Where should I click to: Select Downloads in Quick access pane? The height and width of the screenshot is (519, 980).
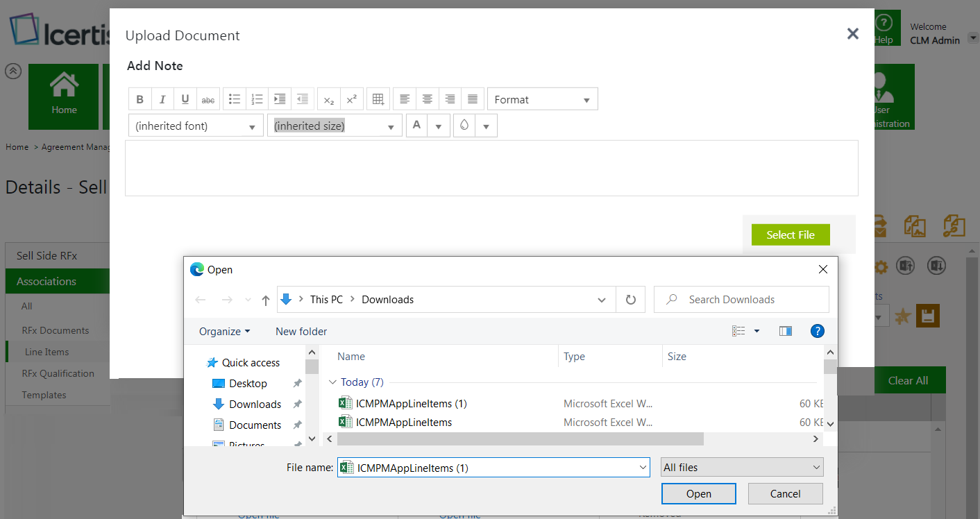[255, 405]
